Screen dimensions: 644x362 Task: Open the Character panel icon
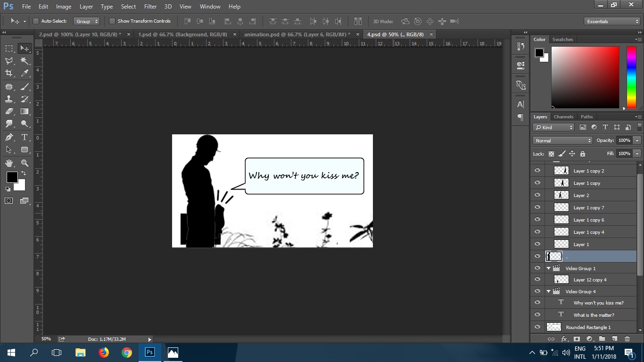[x=520, y=104]
